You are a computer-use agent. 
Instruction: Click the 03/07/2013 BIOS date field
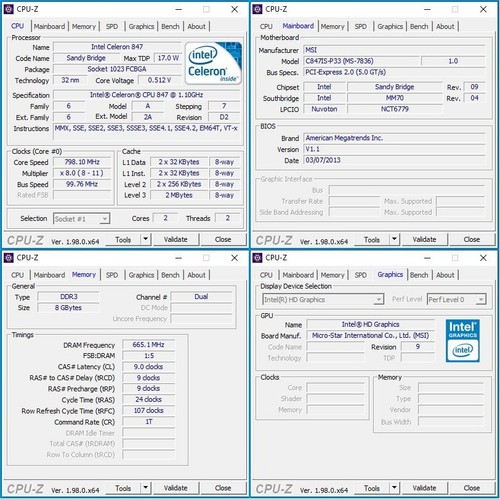[x=394, y=160]
